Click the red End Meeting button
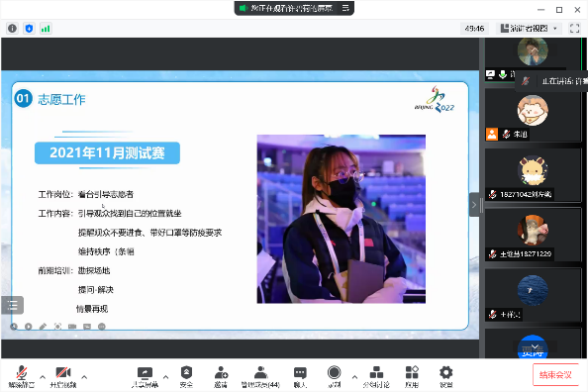Screen dimensions: 588x392 555,375
